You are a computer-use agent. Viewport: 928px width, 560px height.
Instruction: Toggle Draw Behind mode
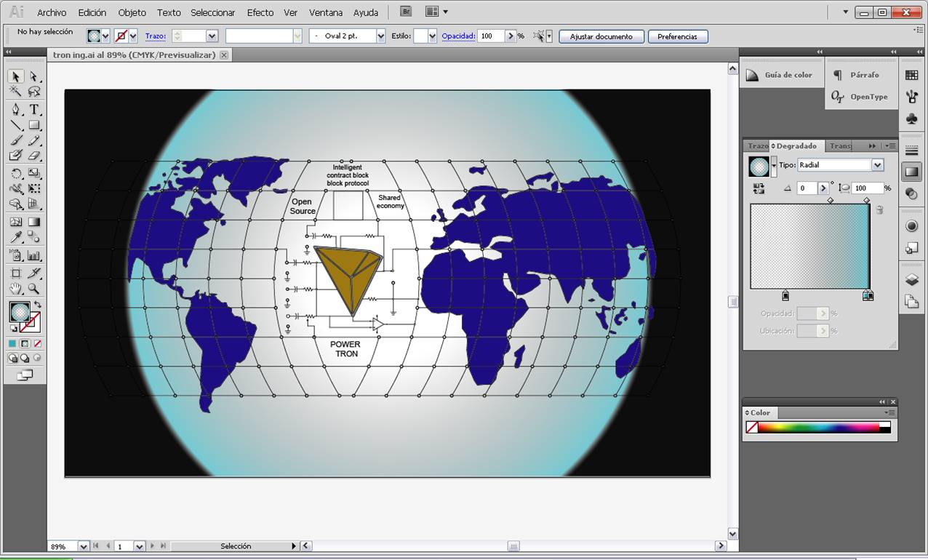tap(25, 358)
